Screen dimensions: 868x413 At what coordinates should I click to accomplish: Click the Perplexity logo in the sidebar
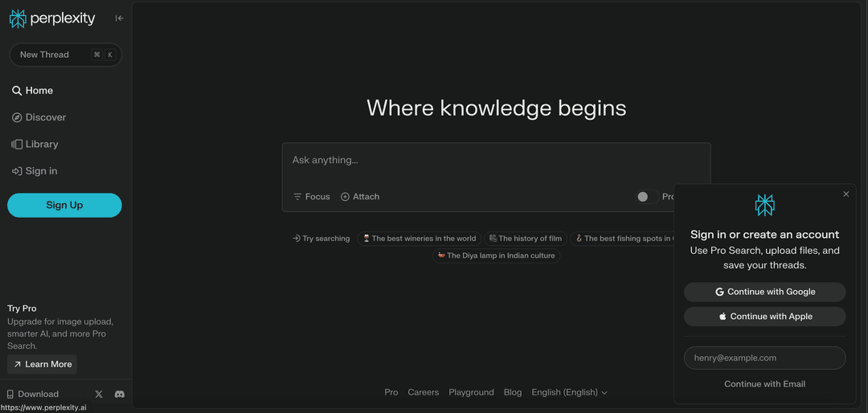tap(52, 18)
